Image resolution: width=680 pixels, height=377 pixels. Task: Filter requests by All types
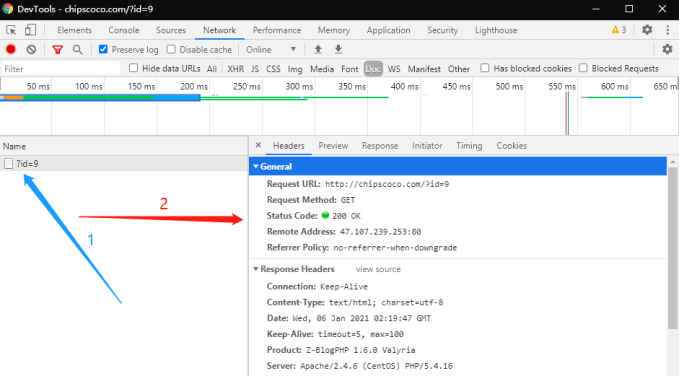click(212, 69)
